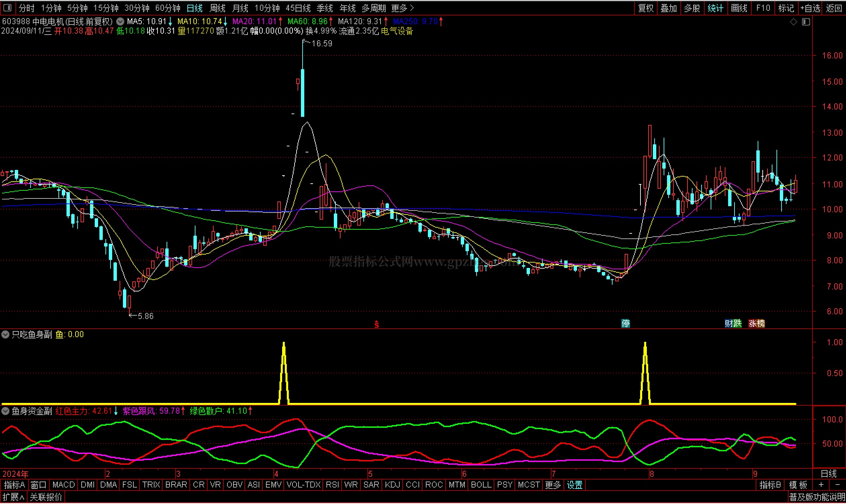Expand 更多 periods in top bar
Screen dimensions: 846x504
pyautogui.click(x=402, y=8)
